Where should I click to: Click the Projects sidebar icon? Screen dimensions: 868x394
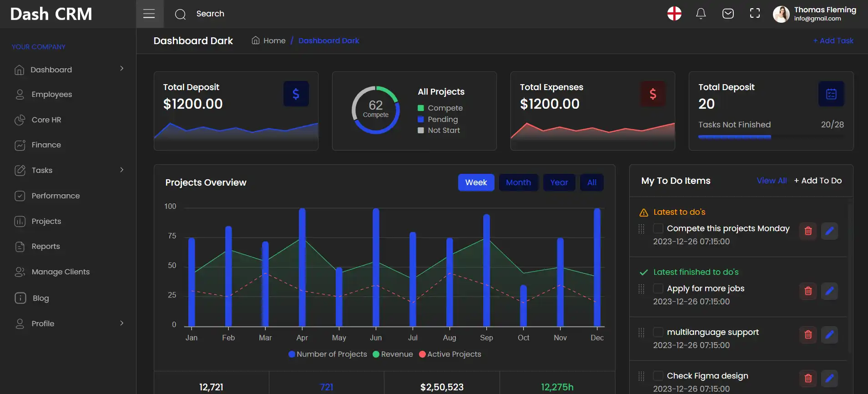(20, 221)
